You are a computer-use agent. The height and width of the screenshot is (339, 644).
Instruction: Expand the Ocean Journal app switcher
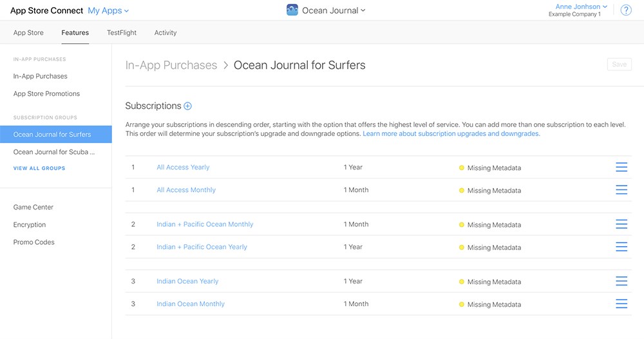click(334, 11)
